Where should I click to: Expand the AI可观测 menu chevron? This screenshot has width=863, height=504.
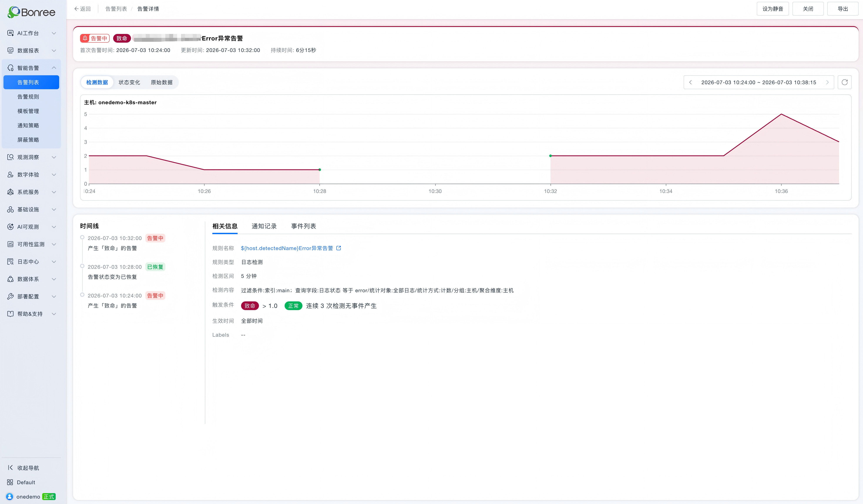point(54,227)
